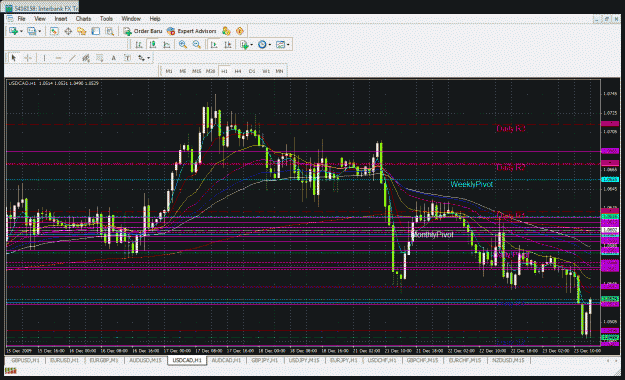Open the Arrows tool icon

pyautogui.click(x=141, y=58)
